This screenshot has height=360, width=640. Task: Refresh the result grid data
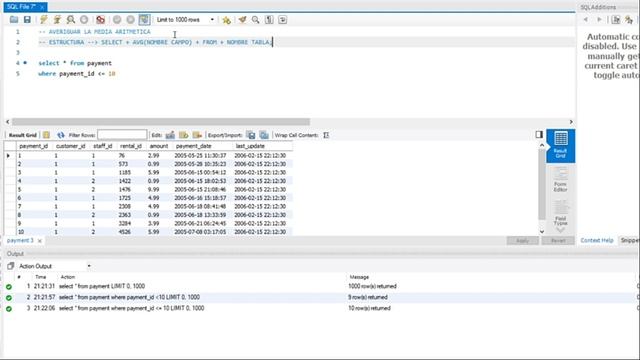[61, 135]
